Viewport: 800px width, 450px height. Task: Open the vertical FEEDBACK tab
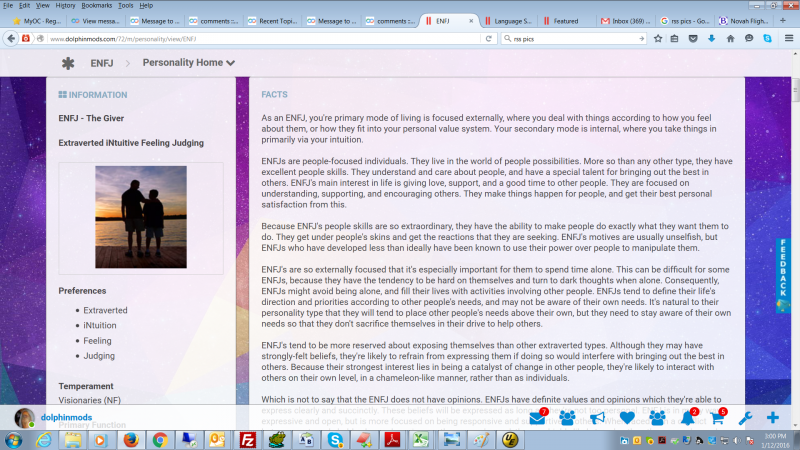coord(783,276)
